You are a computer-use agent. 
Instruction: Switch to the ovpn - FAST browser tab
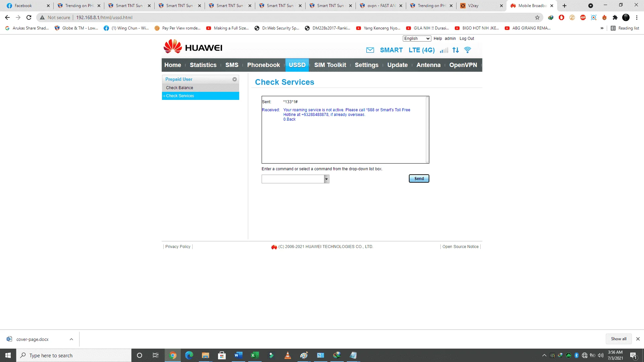pos(381,6)
